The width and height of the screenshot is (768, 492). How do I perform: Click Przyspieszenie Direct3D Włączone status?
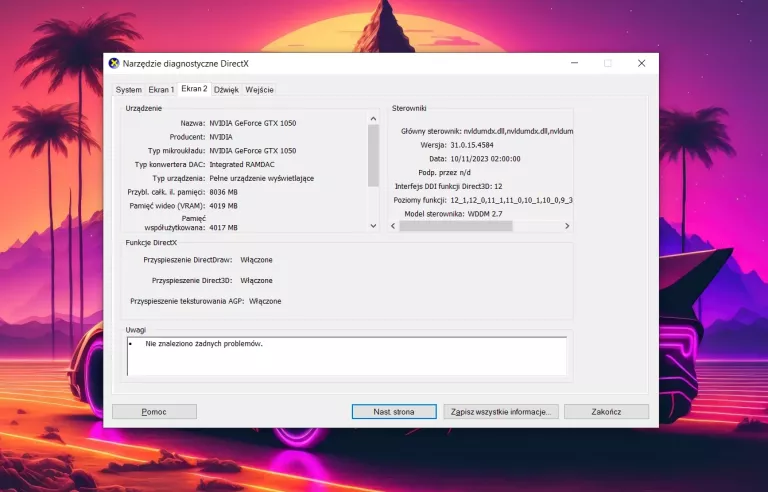[x=256, y=280]
